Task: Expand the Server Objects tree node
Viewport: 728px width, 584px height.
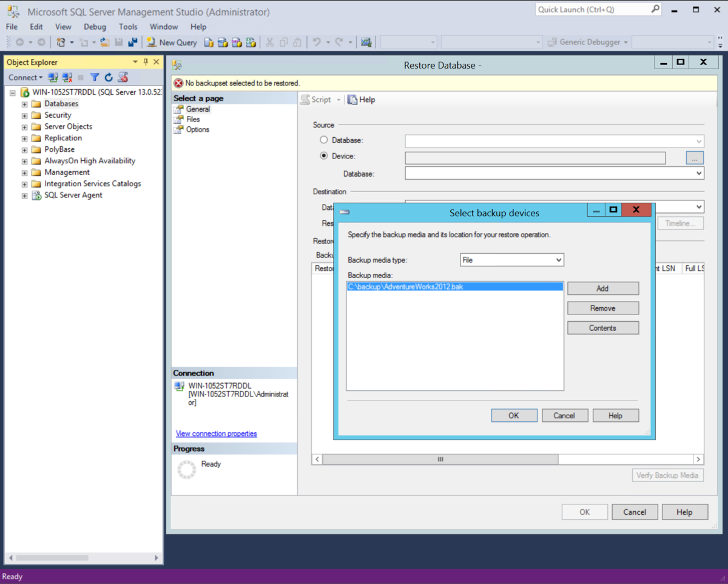Action: (x=24, y=127)
